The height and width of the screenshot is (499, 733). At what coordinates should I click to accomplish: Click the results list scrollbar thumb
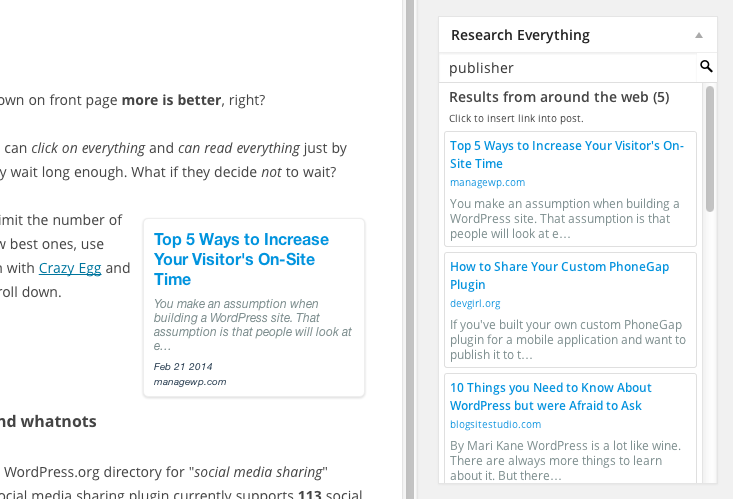click(710, 148)
